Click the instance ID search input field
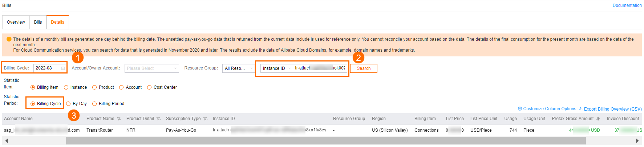The width and height of the screenshot is (644, 147). click(320, 68)
